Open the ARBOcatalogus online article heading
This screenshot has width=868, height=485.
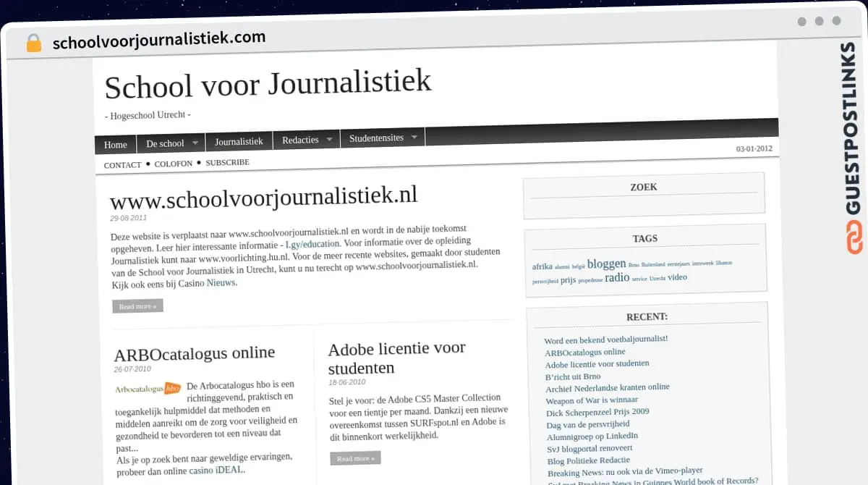195,353
